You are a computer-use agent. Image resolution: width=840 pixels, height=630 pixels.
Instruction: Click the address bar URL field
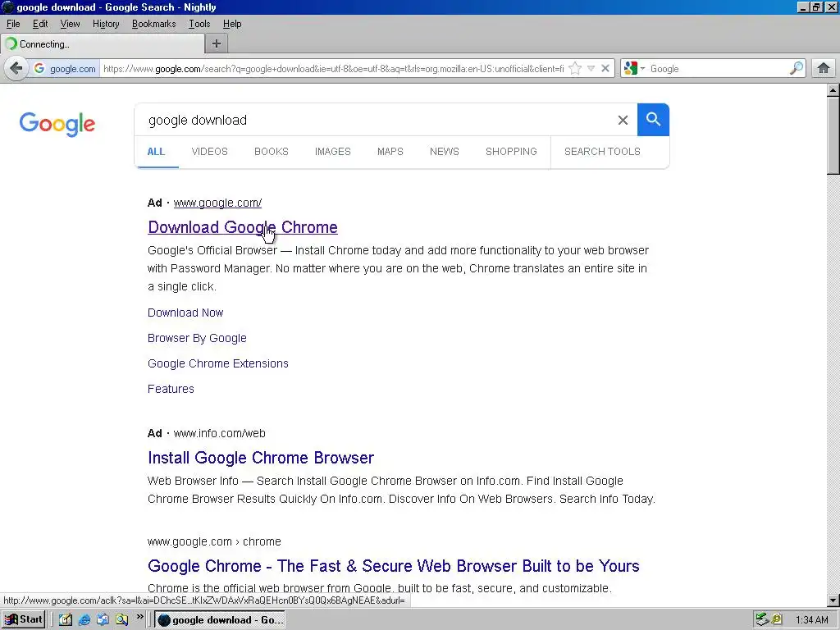pyautogui.click(x=333, y=69)
